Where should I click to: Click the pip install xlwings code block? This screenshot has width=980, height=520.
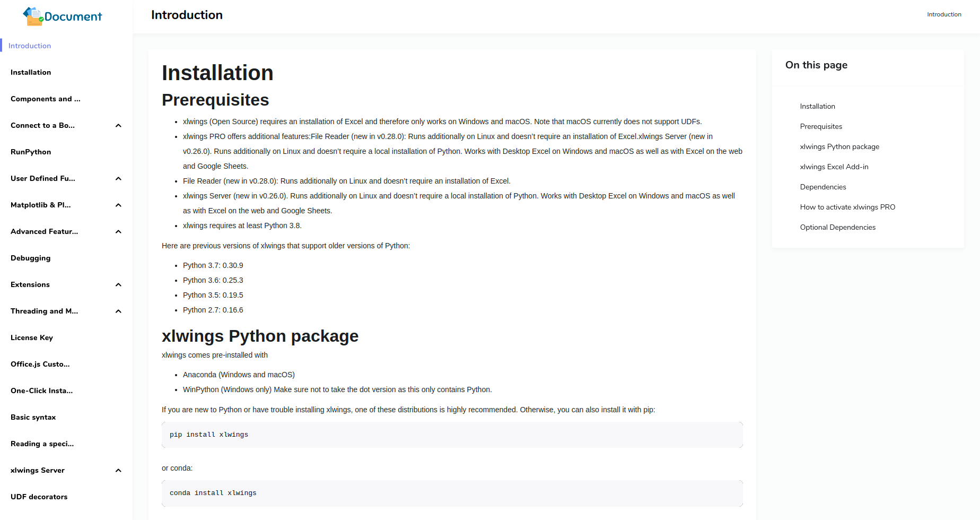[x=452, y=435]
